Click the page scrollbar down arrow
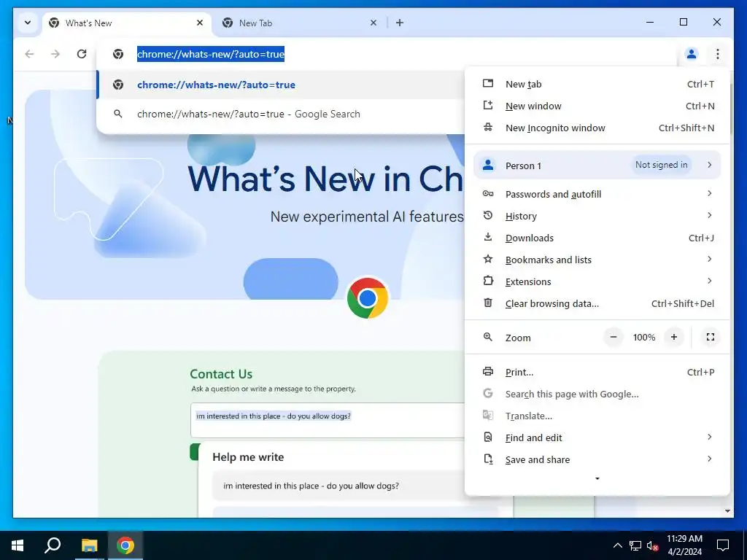The width and height of the screenshot is (747, 560). point(727,511)
